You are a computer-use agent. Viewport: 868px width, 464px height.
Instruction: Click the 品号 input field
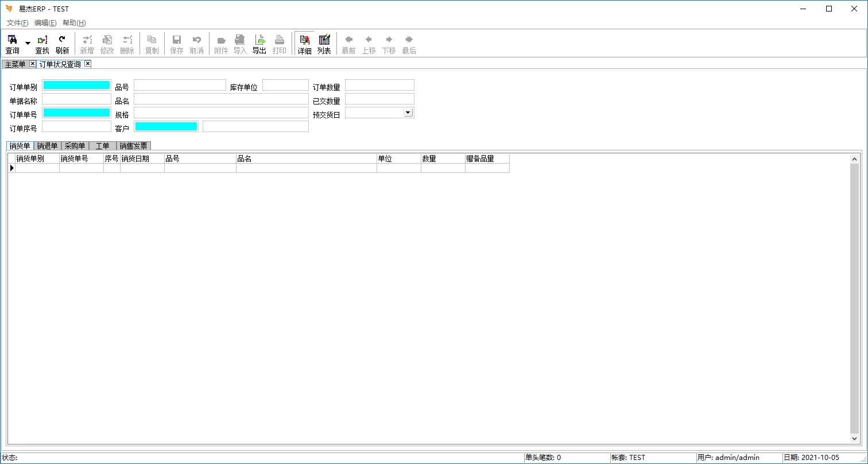[180, 85]
